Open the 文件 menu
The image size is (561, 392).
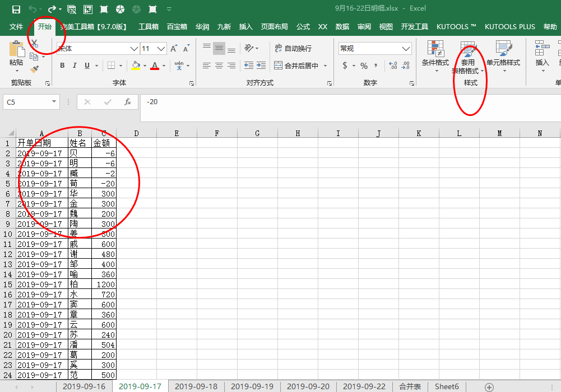click(x=16, y=27)
